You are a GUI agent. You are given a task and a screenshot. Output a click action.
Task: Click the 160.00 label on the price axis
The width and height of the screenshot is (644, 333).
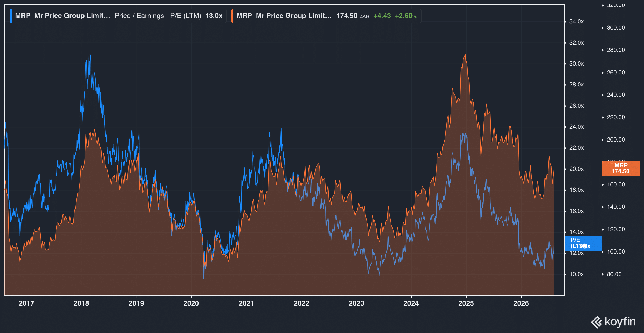point(616,184)
